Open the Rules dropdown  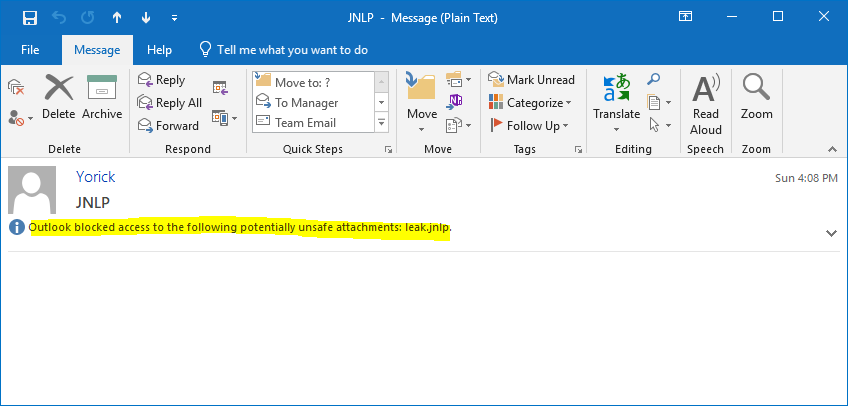pos(459,80)
